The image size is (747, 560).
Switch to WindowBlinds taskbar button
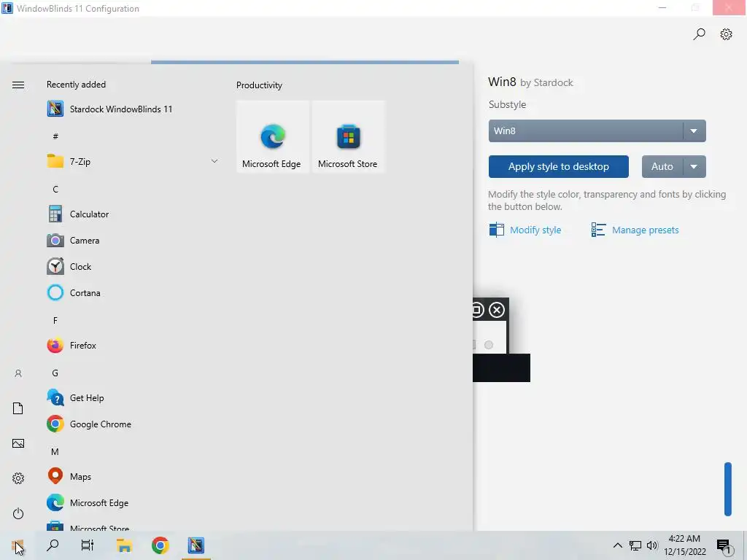196,545
